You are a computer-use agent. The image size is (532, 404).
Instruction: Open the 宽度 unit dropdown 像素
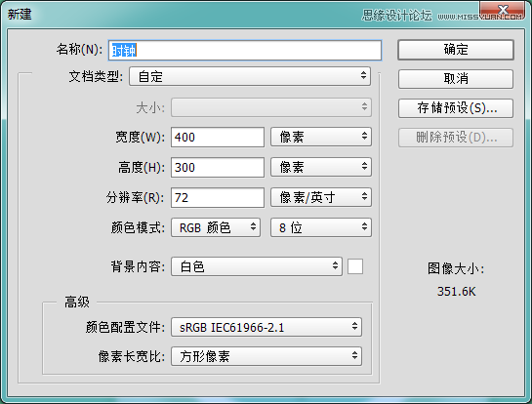(321, 137)
